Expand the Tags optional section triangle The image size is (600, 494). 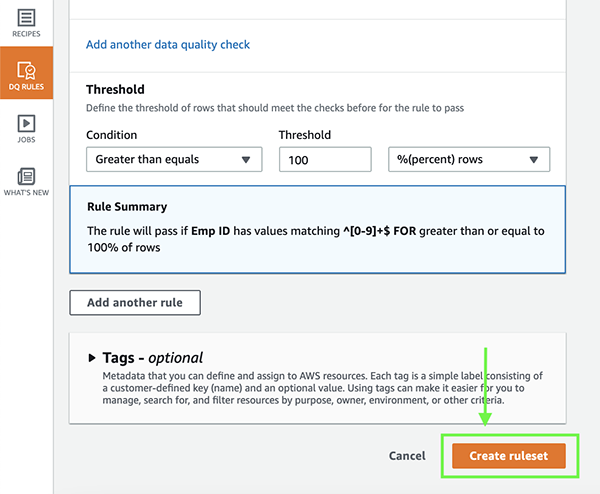coord(92,358)
